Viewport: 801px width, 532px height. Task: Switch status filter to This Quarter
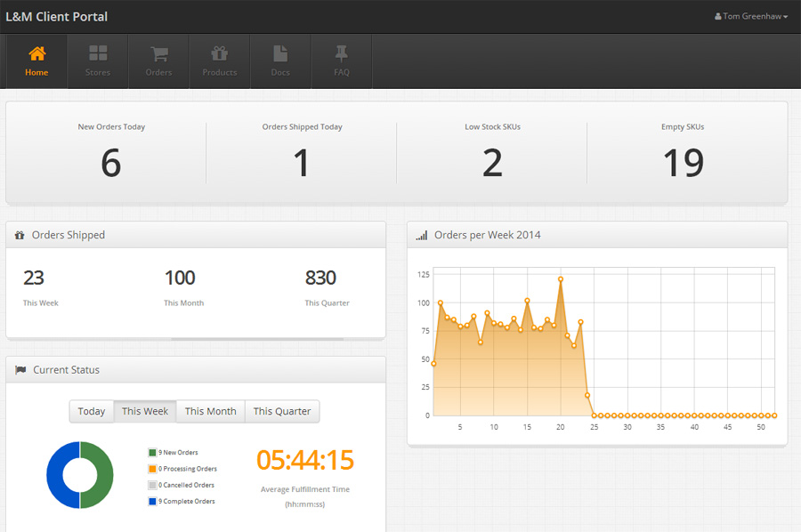(x=282, y=411)
